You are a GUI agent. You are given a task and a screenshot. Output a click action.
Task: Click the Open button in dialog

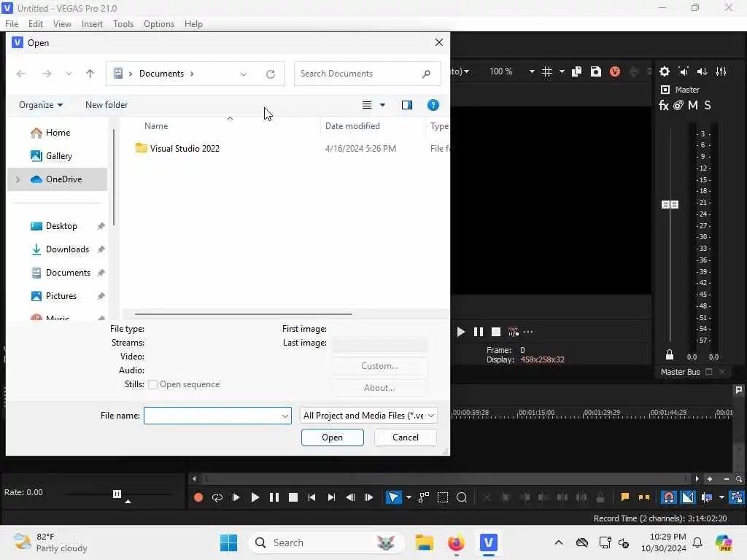[x=332, y=437]
